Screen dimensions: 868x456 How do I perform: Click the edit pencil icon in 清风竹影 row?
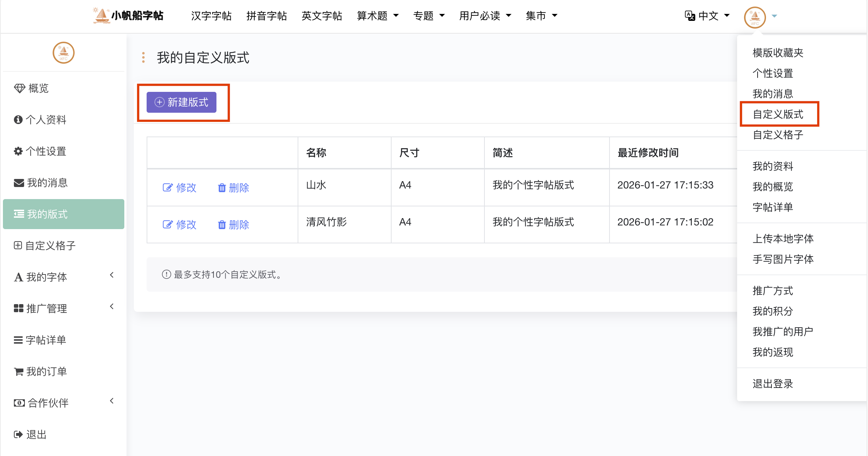tap(167, 224)
